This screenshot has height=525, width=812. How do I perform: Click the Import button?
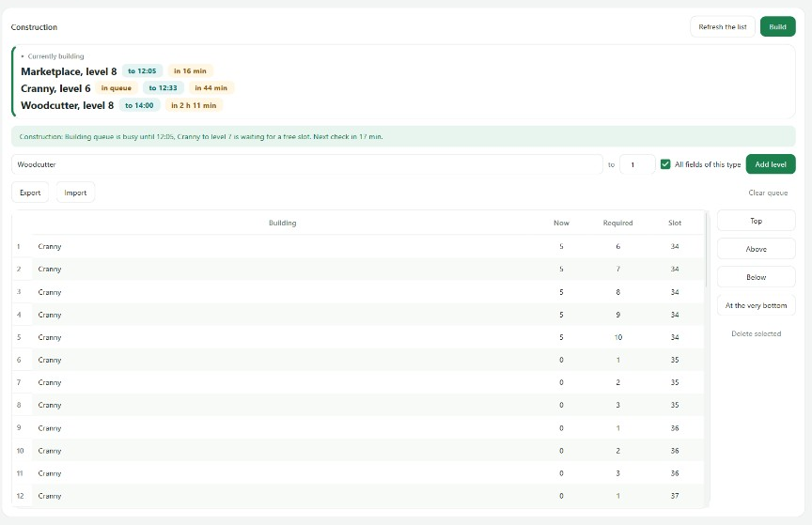point(75,193)
